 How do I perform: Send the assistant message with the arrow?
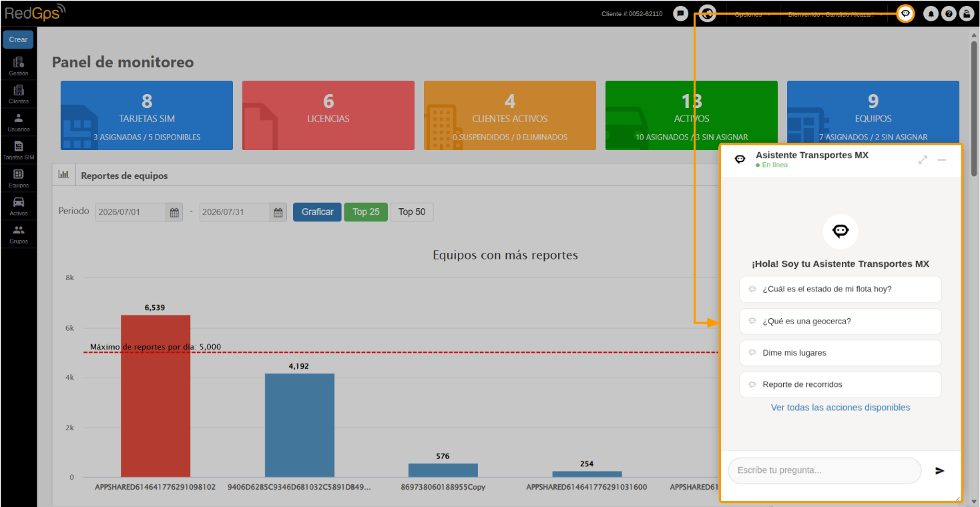(940, 470)
